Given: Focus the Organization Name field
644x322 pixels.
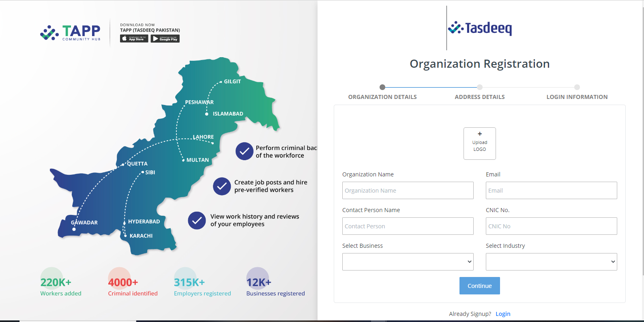Looking at the screenshot, I should point(408,191).
